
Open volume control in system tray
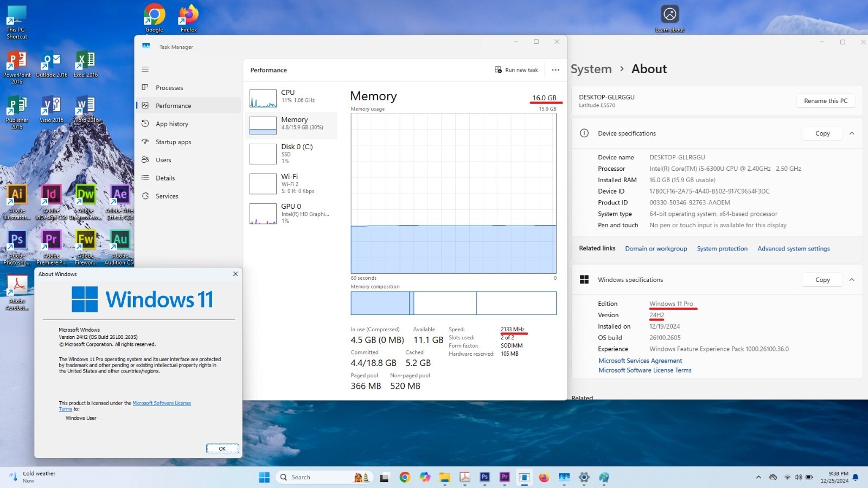798,477
